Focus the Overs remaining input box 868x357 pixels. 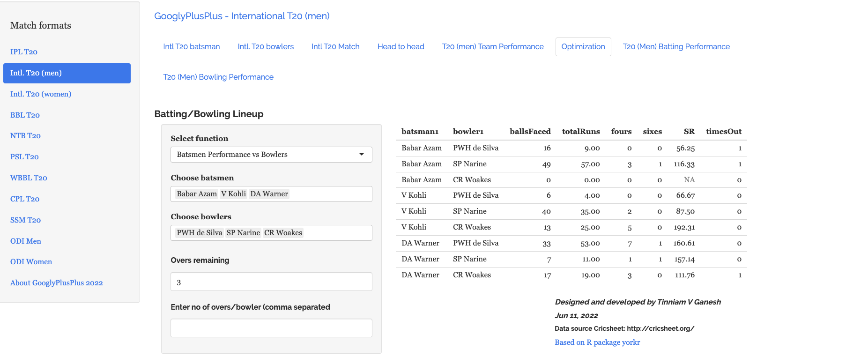271,282
